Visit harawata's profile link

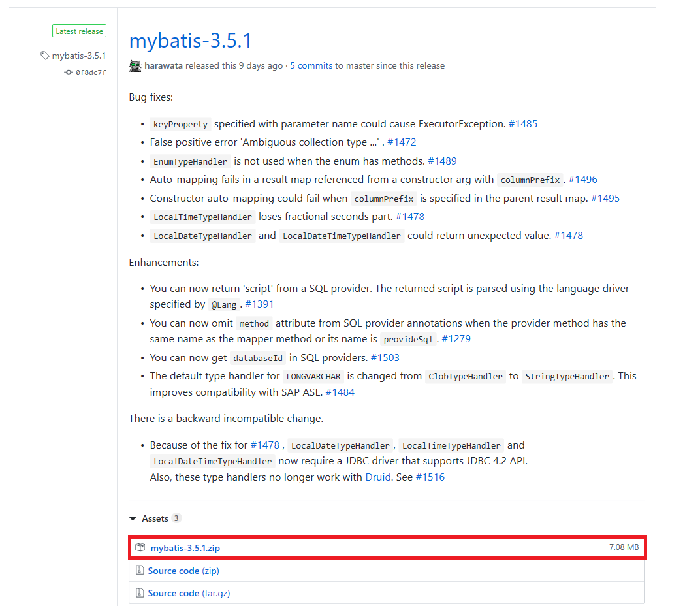click(163, 66)
